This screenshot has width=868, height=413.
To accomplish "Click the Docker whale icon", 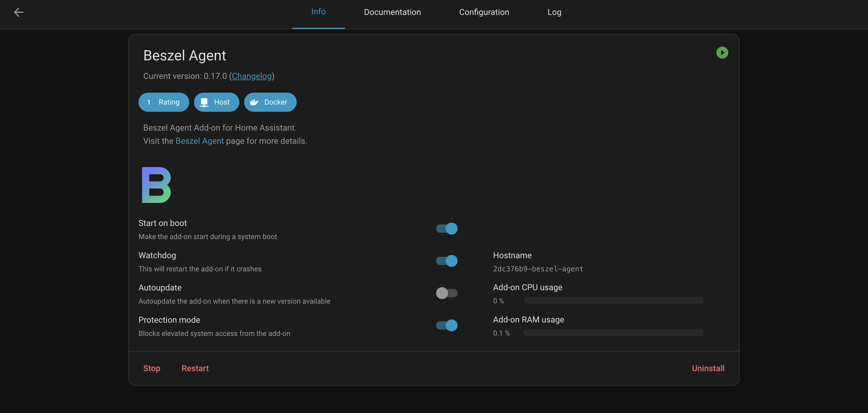I will tap(254, 102).
